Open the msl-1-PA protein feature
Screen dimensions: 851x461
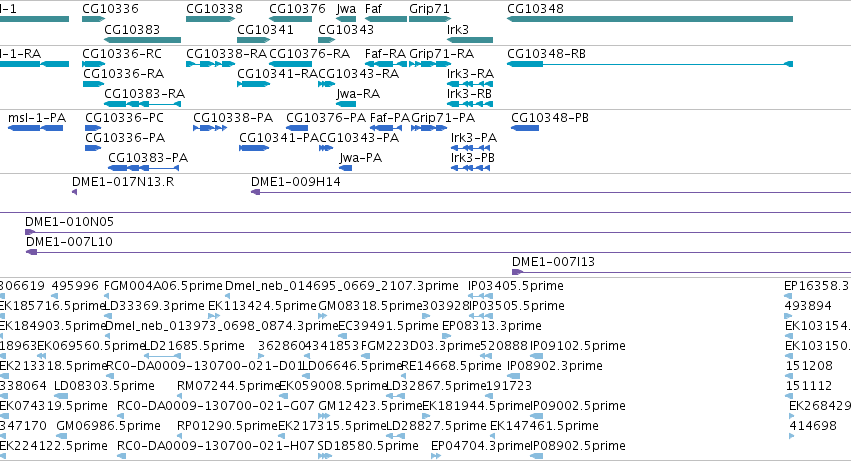tap(35, 128)
